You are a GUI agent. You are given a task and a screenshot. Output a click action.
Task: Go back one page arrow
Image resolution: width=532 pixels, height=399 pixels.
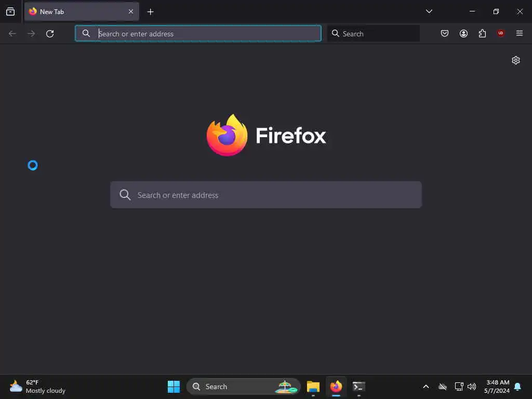(12, 34)
